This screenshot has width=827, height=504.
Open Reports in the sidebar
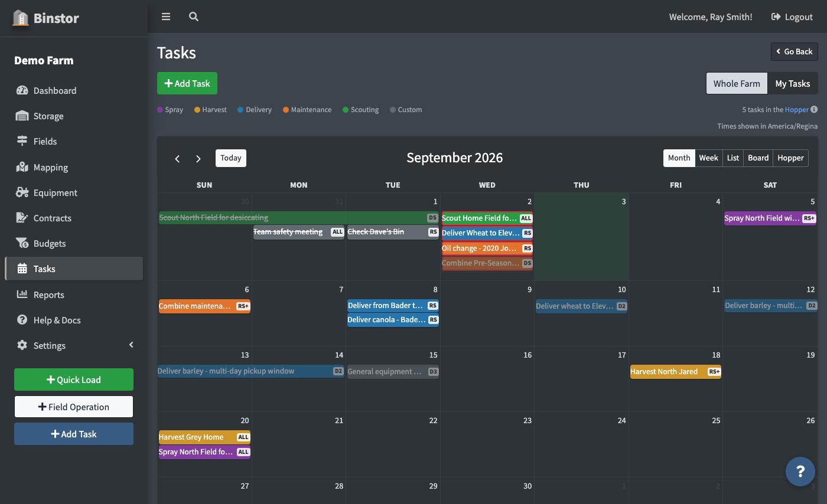click(74, 294)
